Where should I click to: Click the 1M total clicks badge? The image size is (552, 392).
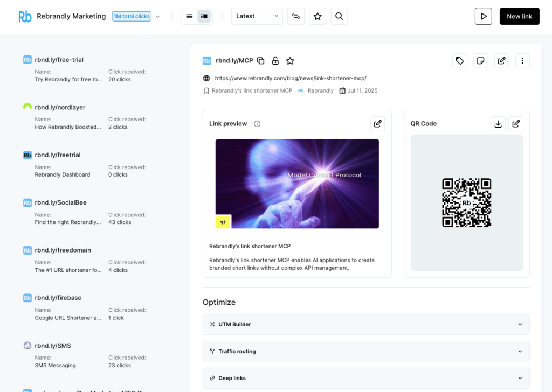point(132,16)
